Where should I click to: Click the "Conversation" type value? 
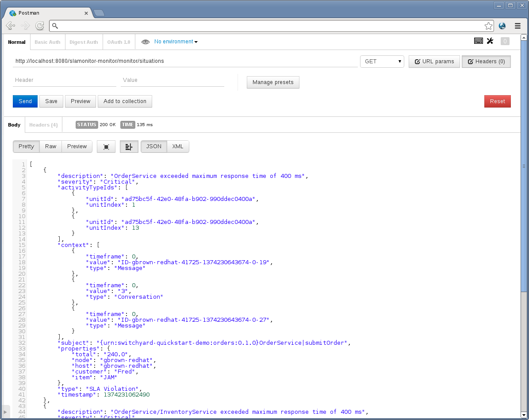(138, 297)
